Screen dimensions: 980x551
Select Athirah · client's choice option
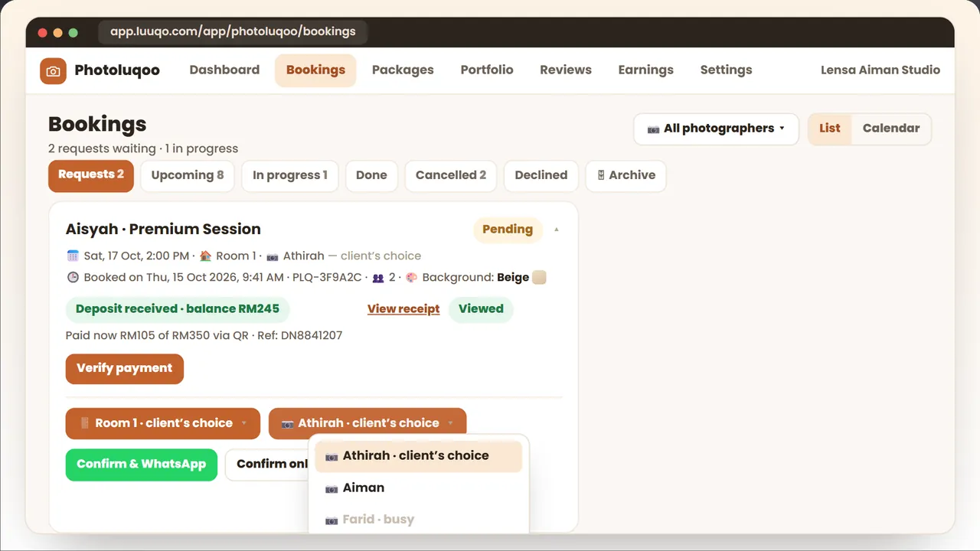419,456
